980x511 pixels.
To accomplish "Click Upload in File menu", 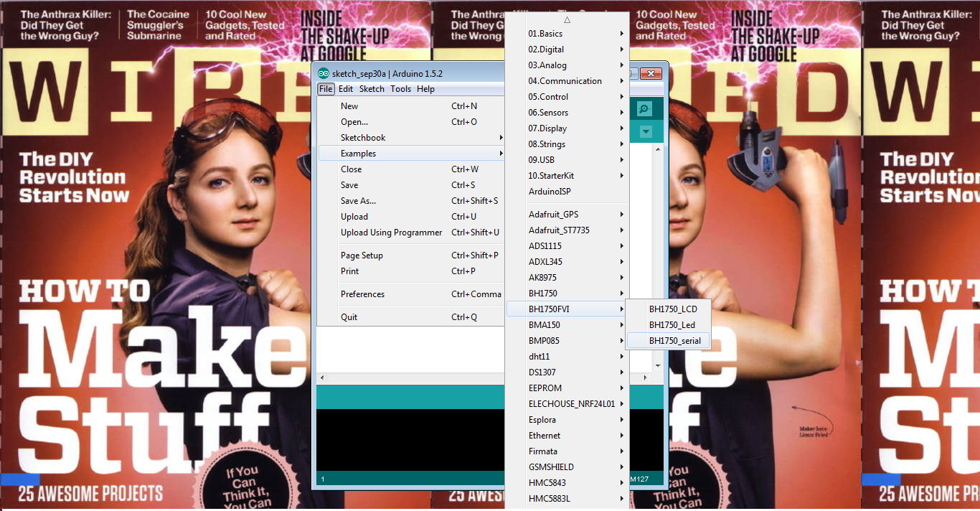I will (411, 217).
